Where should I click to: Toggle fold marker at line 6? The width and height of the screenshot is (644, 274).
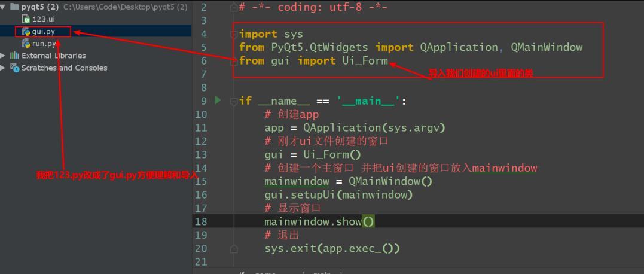[234, 61]
